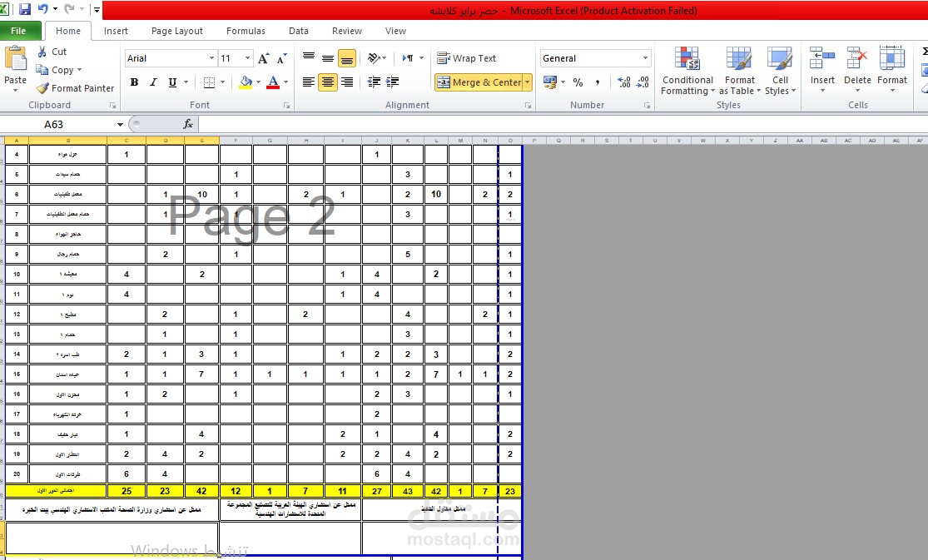928x560 pixels.
Task: Open the General number format dropdown
Action: pos(645,58)
